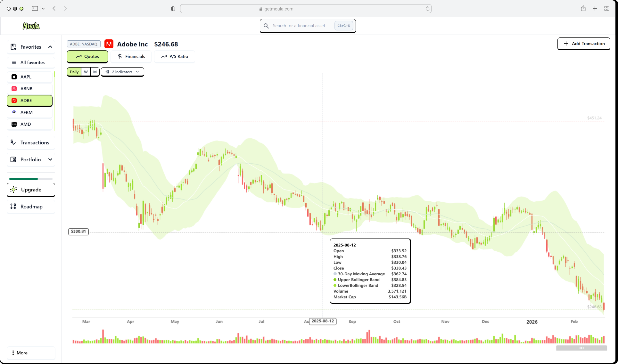Click the AMD icon in favorites
This screenshot has height=364, width=618.
tap(14, 124)
